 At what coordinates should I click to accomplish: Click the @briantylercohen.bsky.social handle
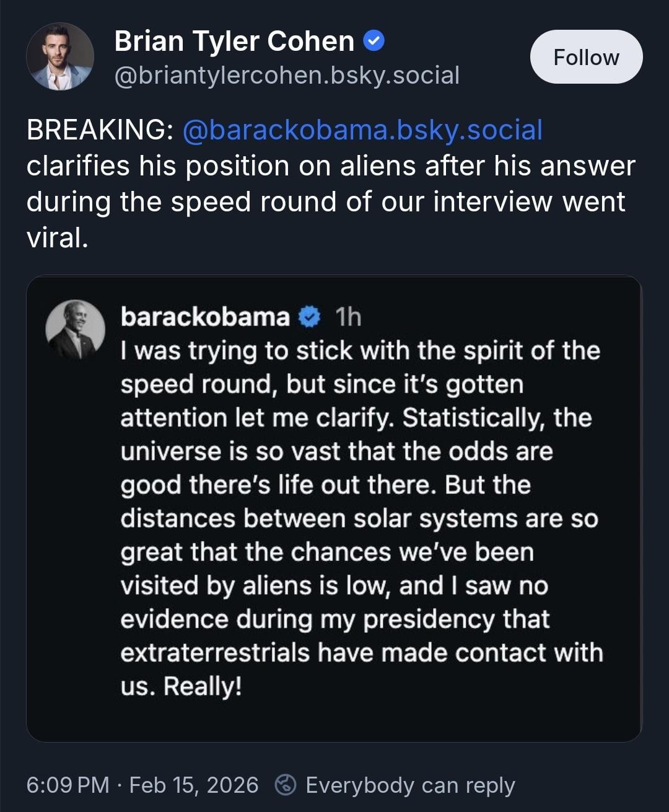(x=287, y=75)
